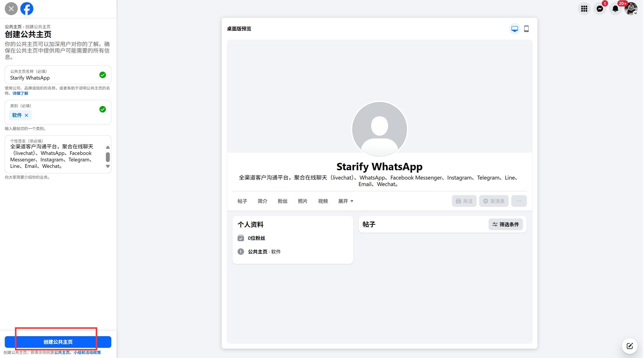644x358 pixels.
Task: Open the 详细了解 link
Action: [x=21, y=93]
